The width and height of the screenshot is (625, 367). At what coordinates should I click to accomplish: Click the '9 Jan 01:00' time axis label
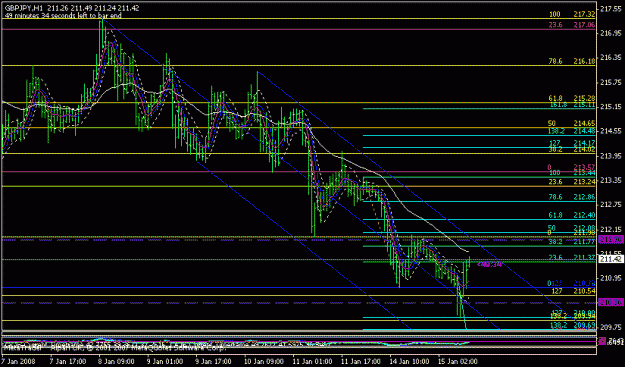point(165,361)
